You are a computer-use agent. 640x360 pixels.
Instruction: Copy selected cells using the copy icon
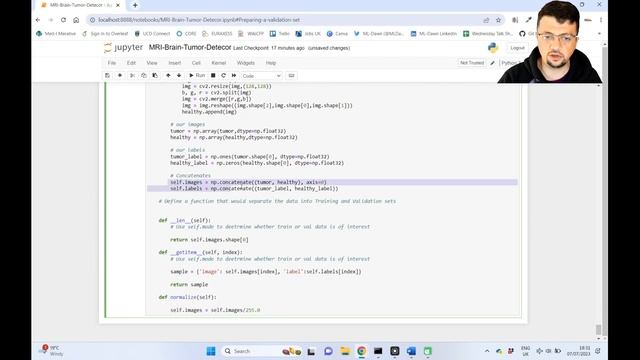(144, 76)
